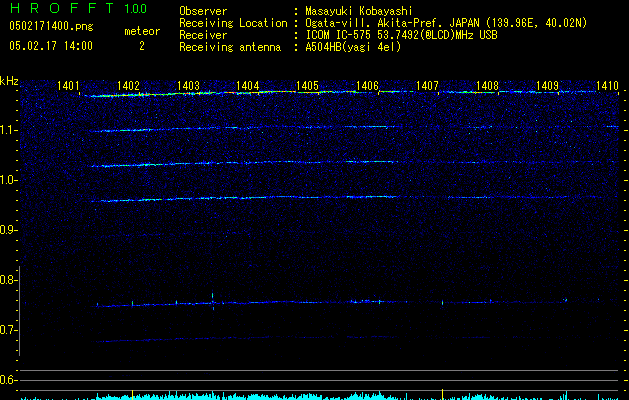Viewport: 629px width, 400px height.
Task: Click the 1407 time marker
Action: (x=427, y=86)
